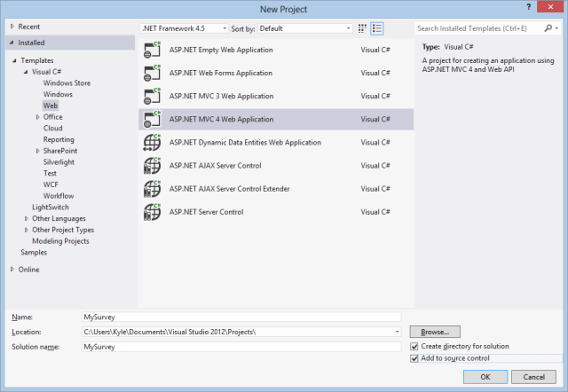Viewport: 568px width, 392px height.
Task: Click the Browse... button
Action: coord(435,332)
